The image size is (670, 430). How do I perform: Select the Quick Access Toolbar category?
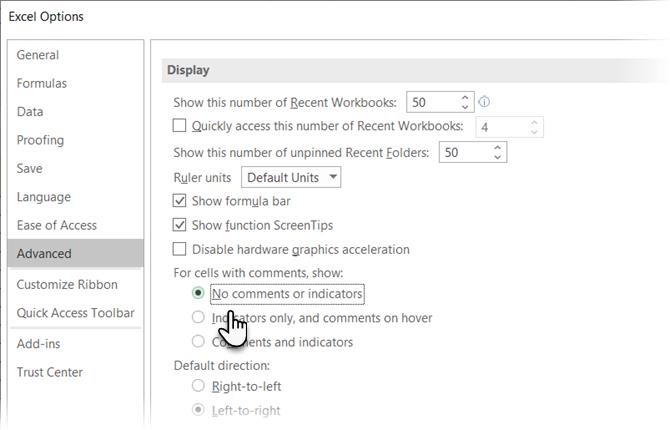click(75, 313)
